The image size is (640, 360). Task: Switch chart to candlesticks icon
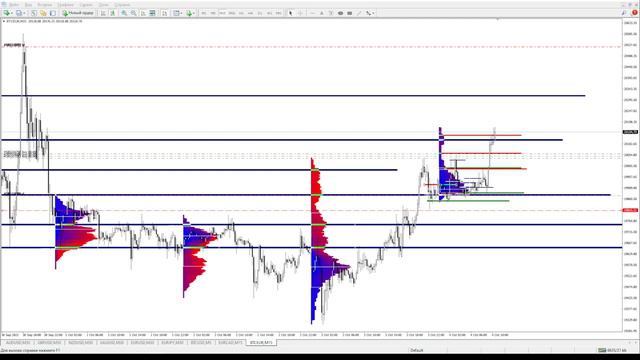coord(112,13)
